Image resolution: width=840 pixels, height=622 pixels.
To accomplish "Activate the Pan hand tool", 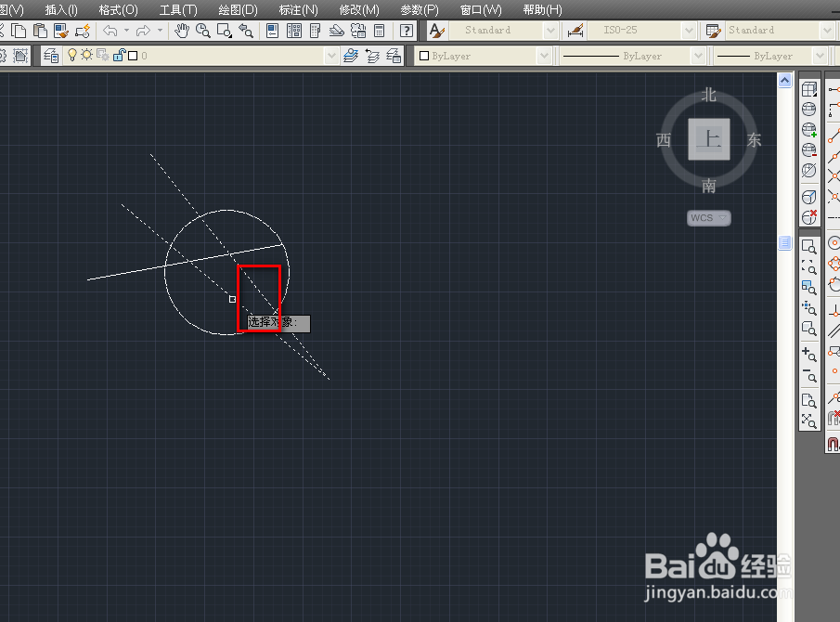I will pos(182,31).
